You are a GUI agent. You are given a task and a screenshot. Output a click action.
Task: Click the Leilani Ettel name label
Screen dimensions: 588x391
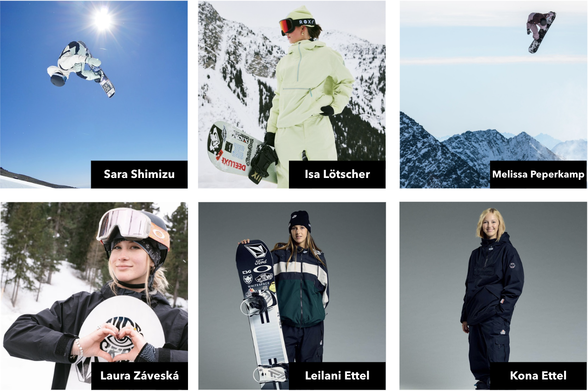337,376
